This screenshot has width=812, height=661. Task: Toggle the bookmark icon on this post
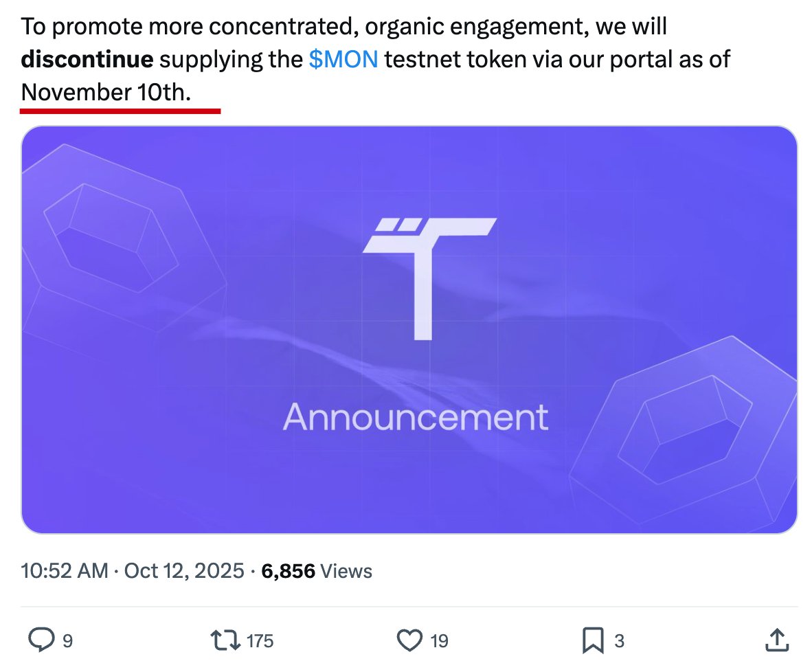pyautogui.click(x=592, y=640)
